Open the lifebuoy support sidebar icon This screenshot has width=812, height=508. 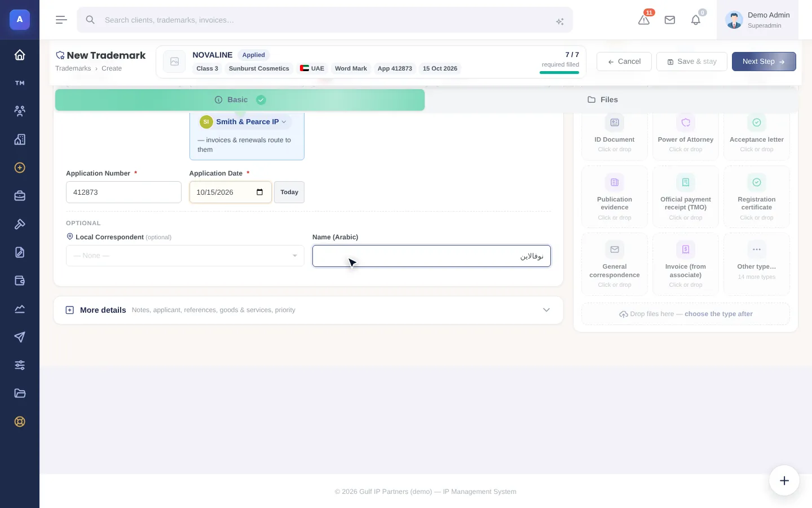(20, 422)
